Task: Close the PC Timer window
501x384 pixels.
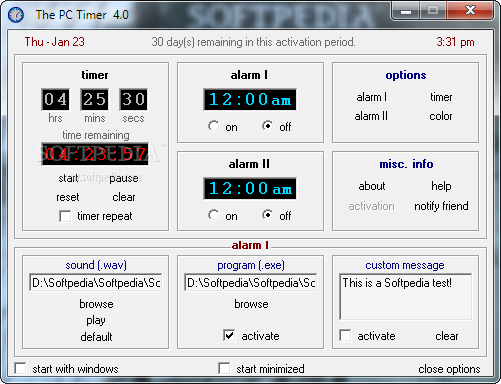Action: (x=470, y=11)
